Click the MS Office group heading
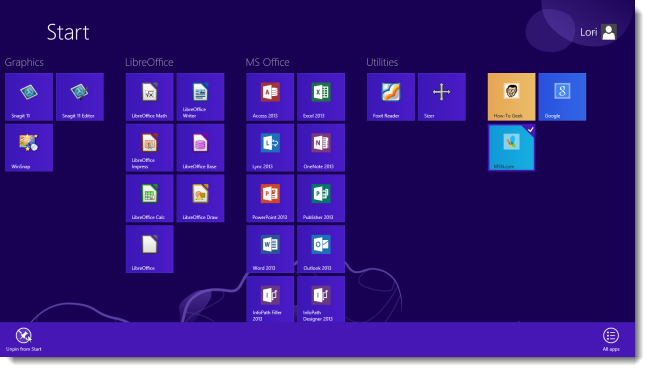 click(x=267, y=62)
